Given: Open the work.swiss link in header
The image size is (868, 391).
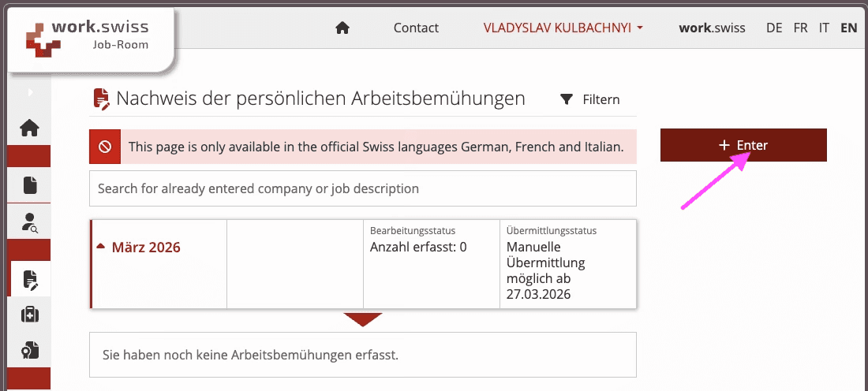Looking at the screenshot, I should coord(712,28).
